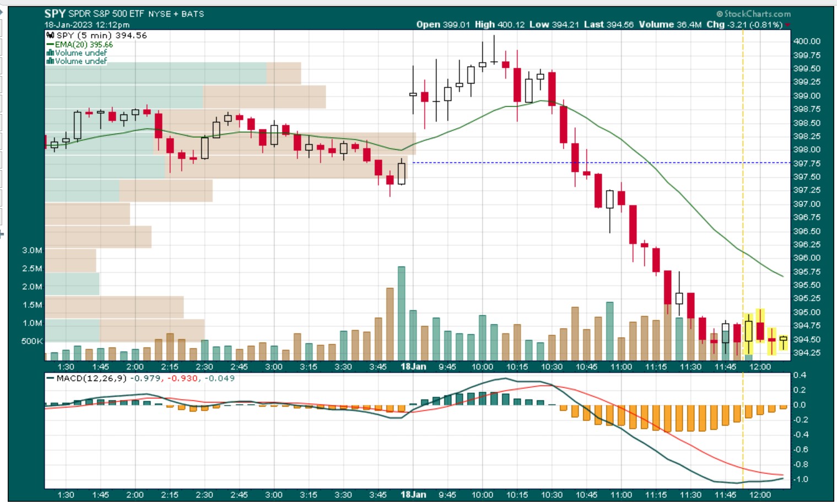Click the 394.25 price axis label

807,353
